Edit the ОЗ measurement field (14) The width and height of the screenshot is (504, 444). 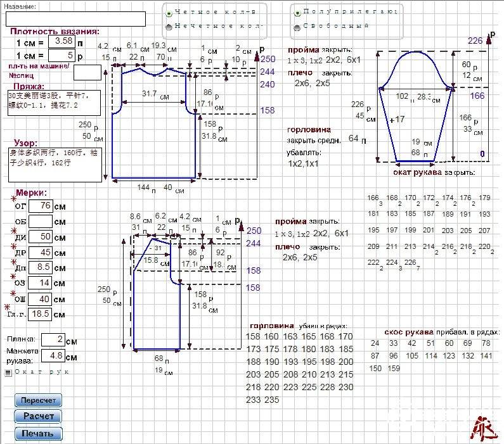pos(40,283)
